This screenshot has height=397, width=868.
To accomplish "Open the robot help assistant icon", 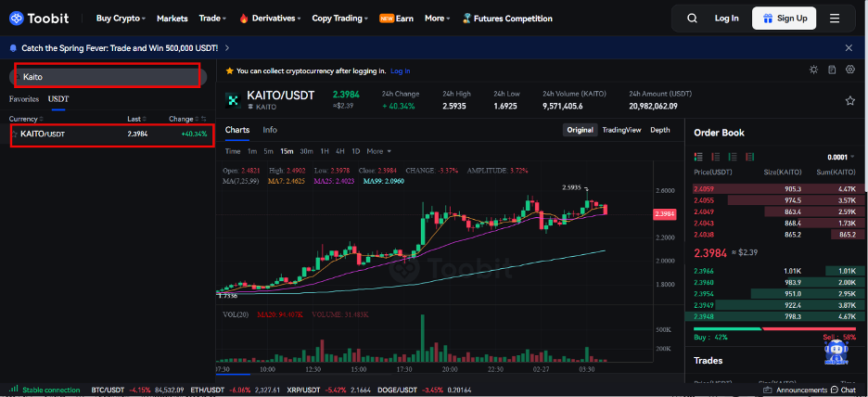I will tap(836, 352).
